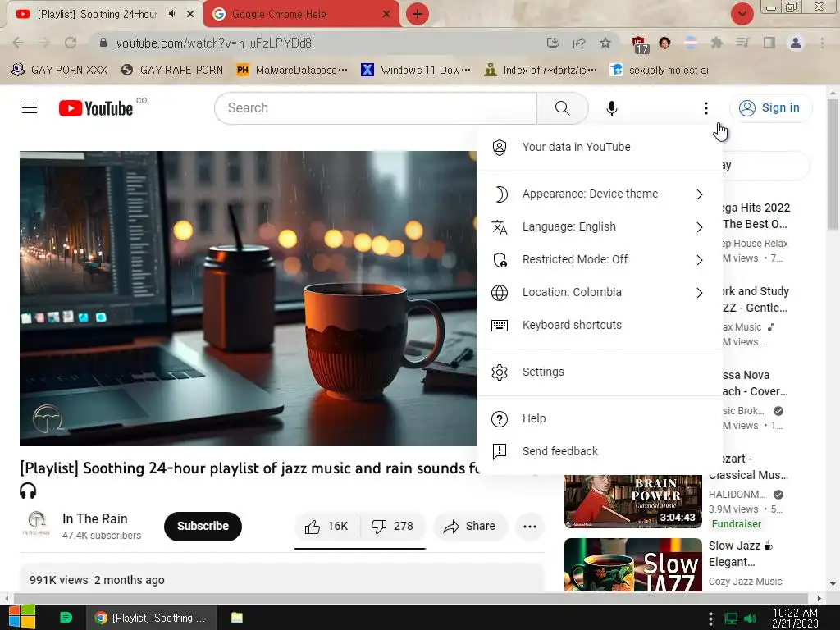Bookmark this page with the star icon
The height and width of the screenshot is (630, 840).
coord(605,43)
